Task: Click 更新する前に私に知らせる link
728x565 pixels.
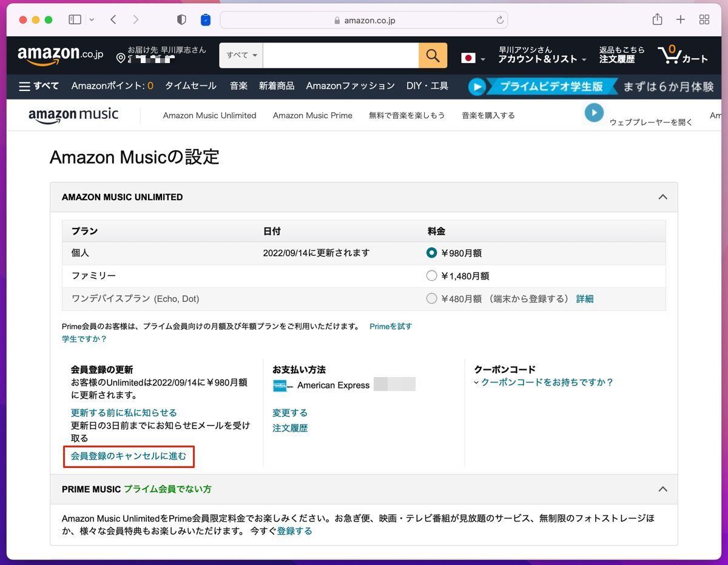Action: point(124,413)
